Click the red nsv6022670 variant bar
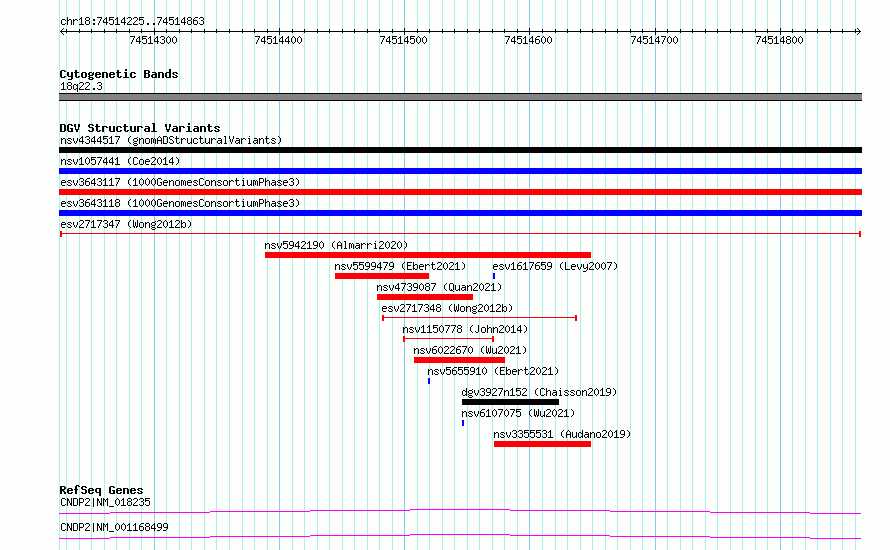This screenshot has height=550, width=890. click(459, 360)
